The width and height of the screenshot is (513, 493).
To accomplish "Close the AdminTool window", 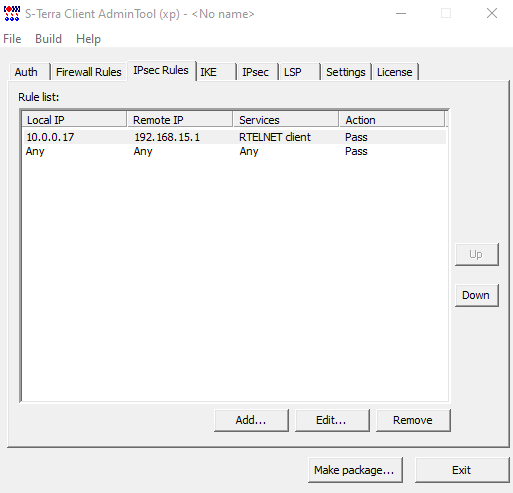I will click(492, 14).
